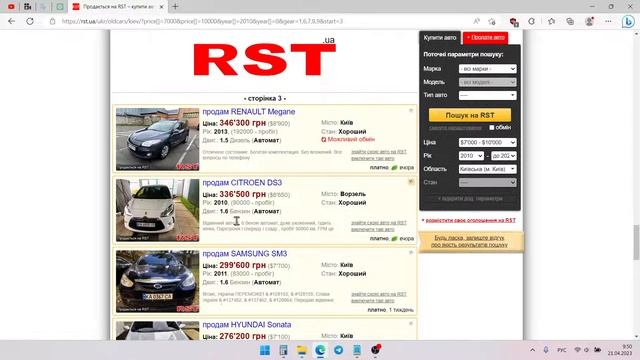Open the pinned tab with green icon
Viewport: 640px width, 360px height.
[x=60, y=7]
